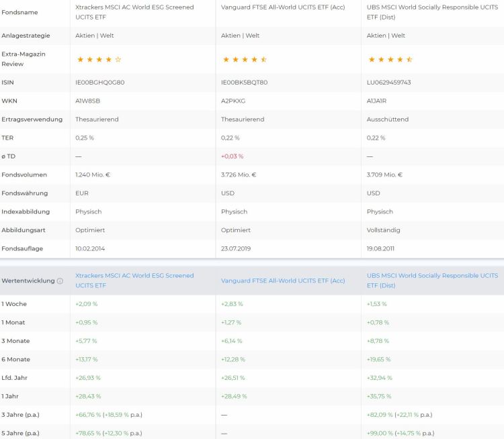This screenshot has width=504, height=439.
Task: Click the Ausschüttend value for UBS ETF
Action: point(386,119)
